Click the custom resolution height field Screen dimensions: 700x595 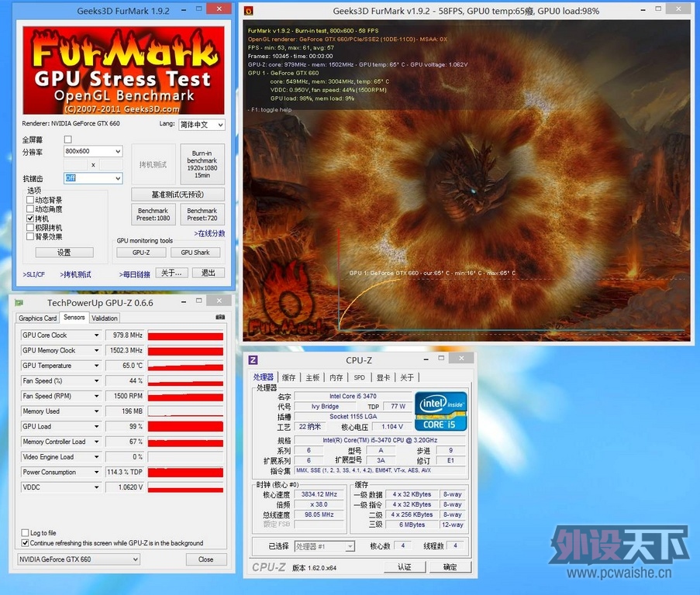coord(111,164)
